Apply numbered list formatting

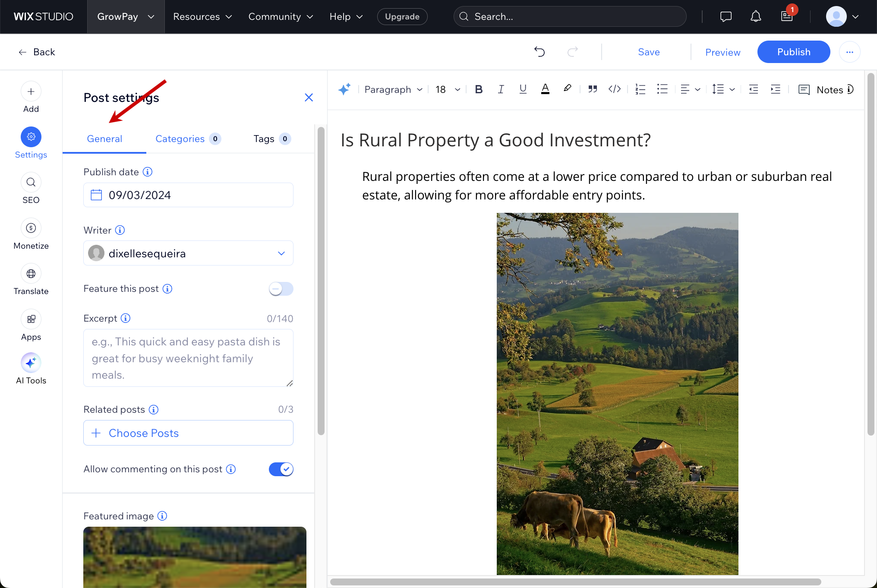pos(640,89)
